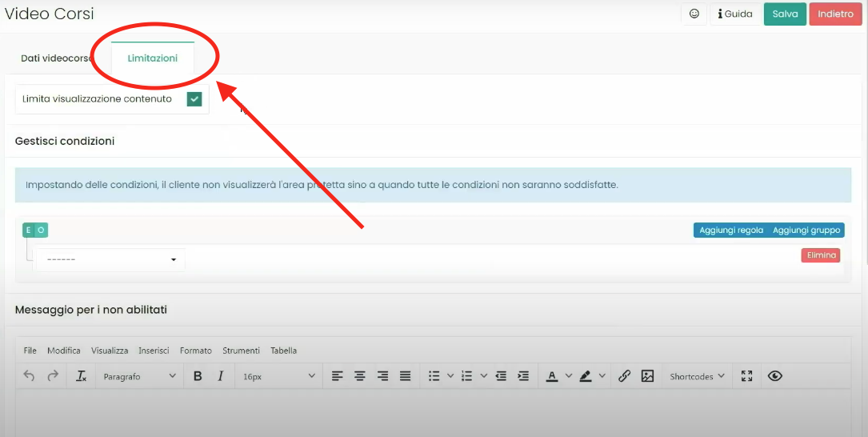Insert an image with the picture icon
Viewport: 868px width, 437px height.
(x=647, y=376)
